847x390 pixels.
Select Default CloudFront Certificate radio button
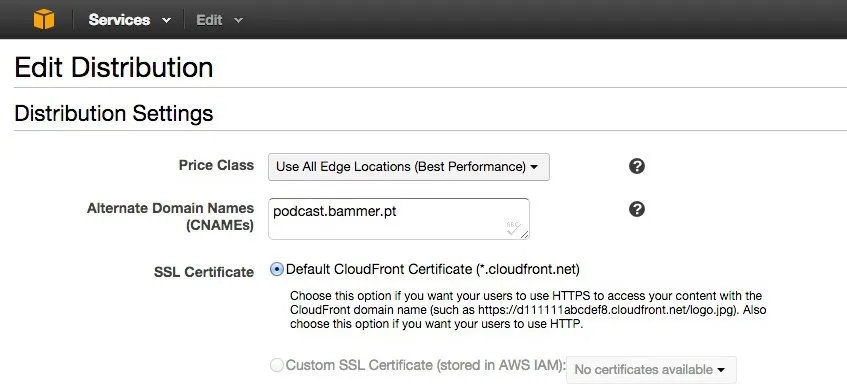pos(277,269)
